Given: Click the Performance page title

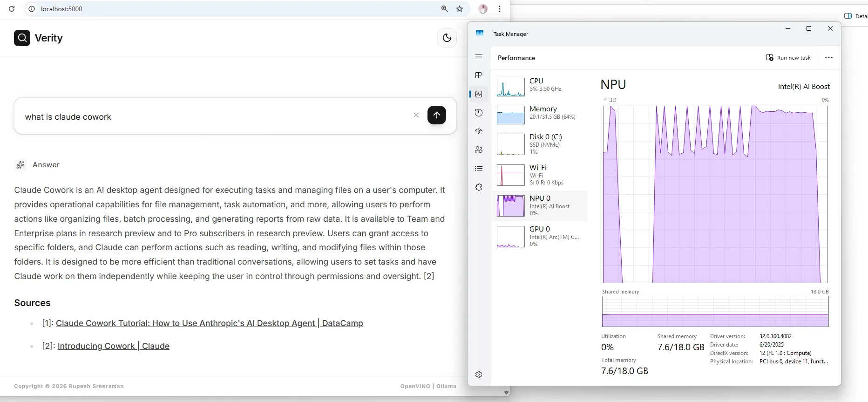Looking at the screenshot, I should 516,58.
